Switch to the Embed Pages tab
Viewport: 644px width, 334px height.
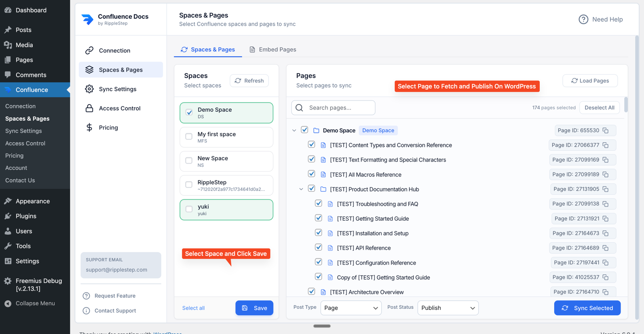coord(272,49)
